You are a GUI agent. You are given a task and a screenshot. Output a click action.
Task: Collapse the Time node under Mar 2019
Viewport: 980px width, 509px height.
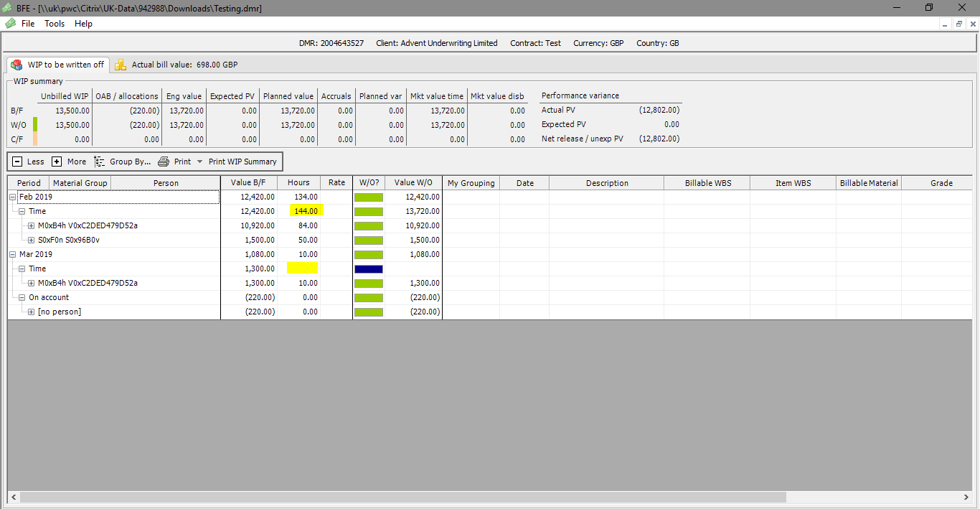[22, 268]
